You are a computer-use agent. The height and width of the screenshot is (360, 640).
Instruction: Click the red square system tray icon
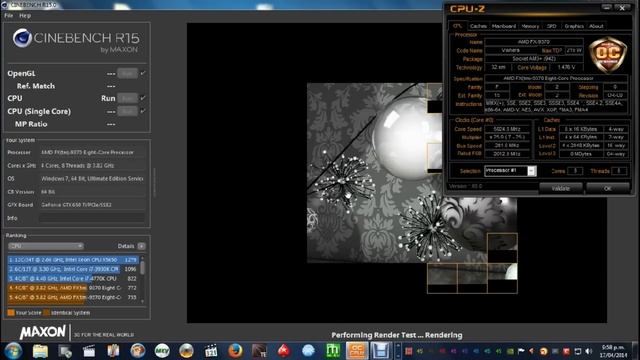click(409, 351)
